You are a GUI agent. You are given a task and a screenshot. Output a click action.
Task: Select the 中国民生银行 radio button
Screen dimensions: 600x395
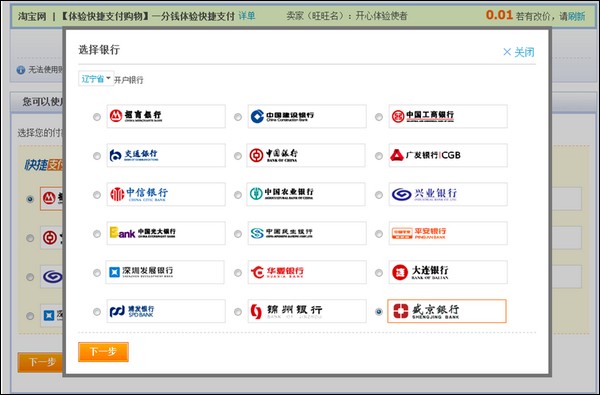pos(238,233)
